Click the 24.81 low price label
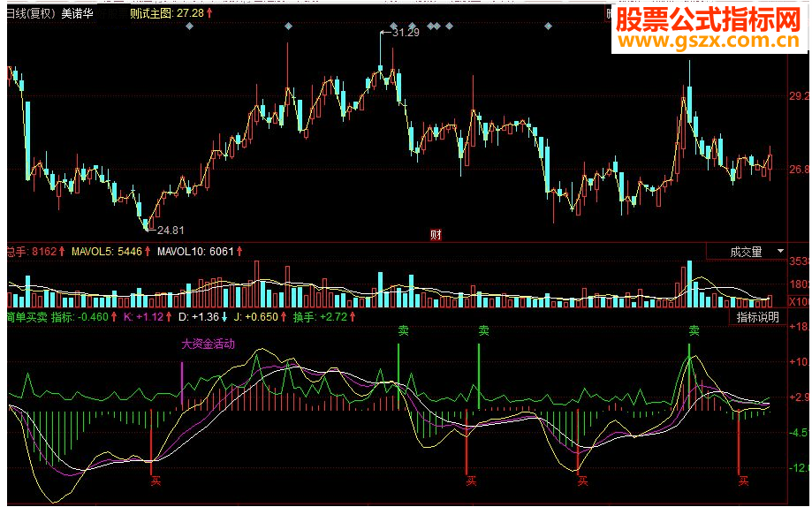Image resolution: width=812 pixels, height=507 pixels. tap(171, 230)
